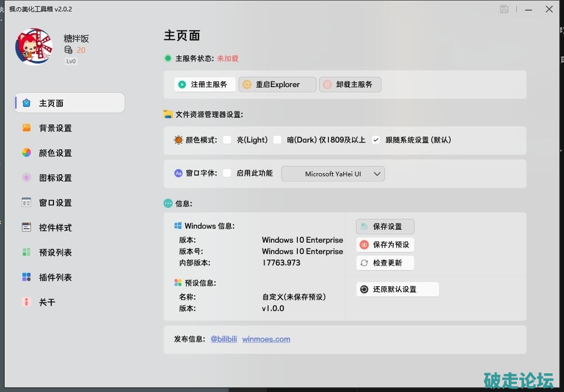Click the 控件样式 sidebar icon
564x392 pixels.
[x=26, y=227]
